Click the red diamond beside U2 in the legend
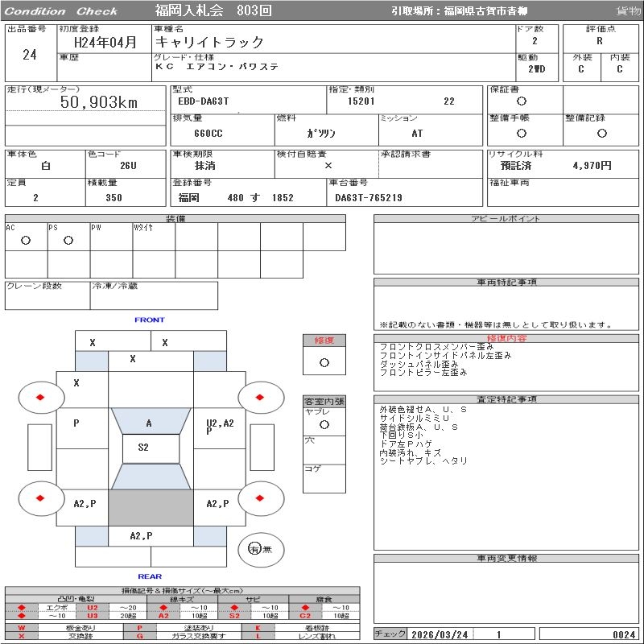Screen dimensions: 644x644 [22, 608]
